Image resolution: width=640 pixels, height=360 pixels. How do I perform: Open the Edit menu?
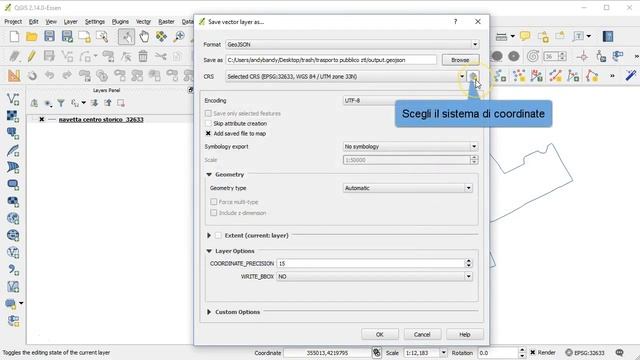pos(33,22)
